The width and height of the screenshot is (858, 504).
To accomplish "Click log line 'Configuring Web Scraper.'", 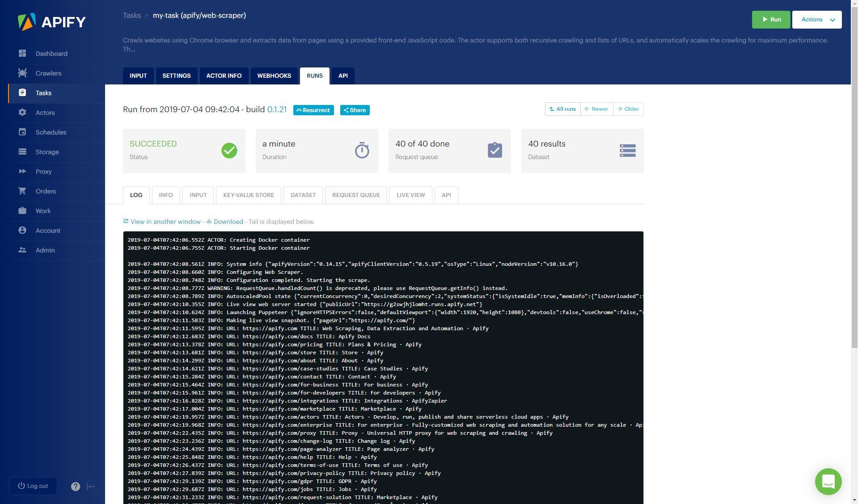I will pyautogui.click(x=215, y=272).
